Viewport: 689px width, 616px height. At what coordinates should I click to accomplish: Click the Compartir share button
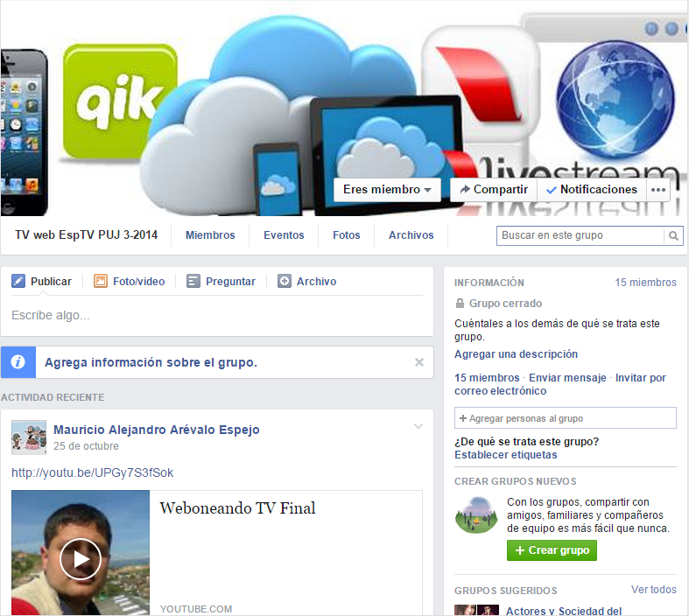(494, 190)
